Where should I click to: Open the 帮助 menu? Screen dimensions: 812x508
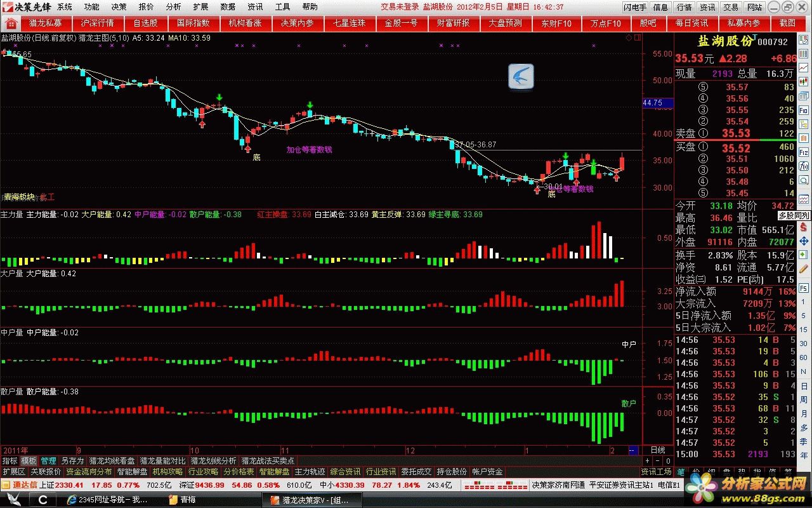tap(310, 6)
